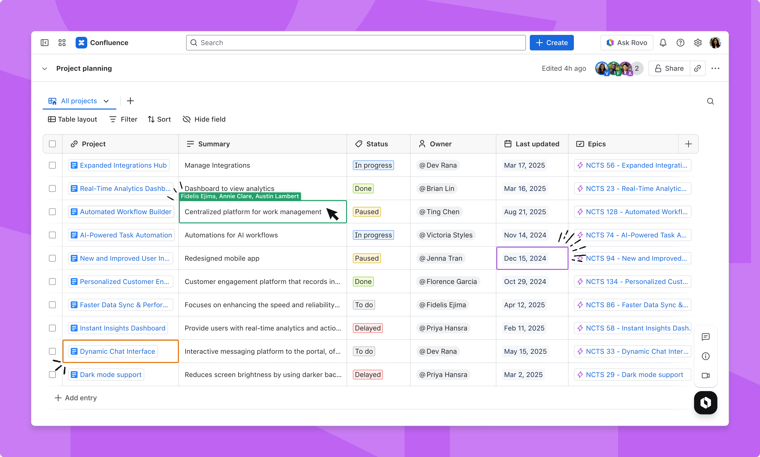Click the blue Create button
760x457 pixels.
tap(551, 43)
